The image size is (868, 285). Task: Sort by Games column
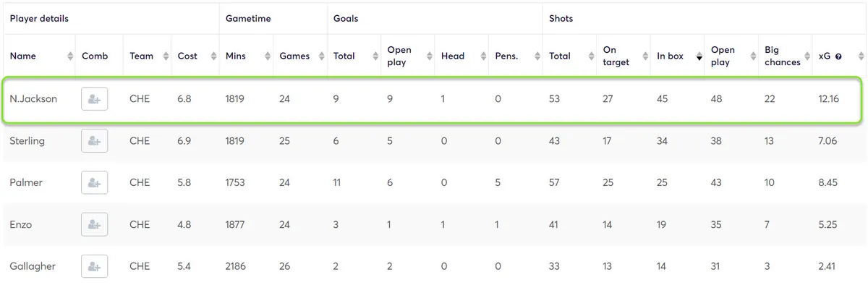click(x=299, y=56)
